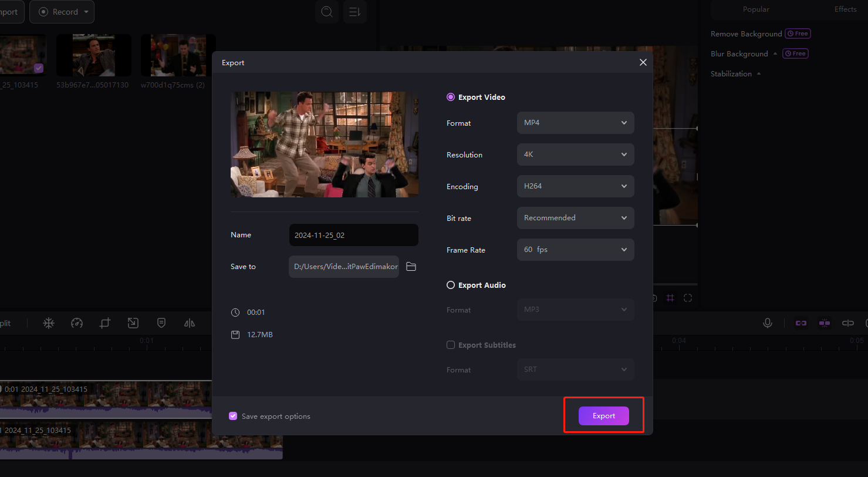Expand the Record dropdown arrow

[x=87, y=12]
